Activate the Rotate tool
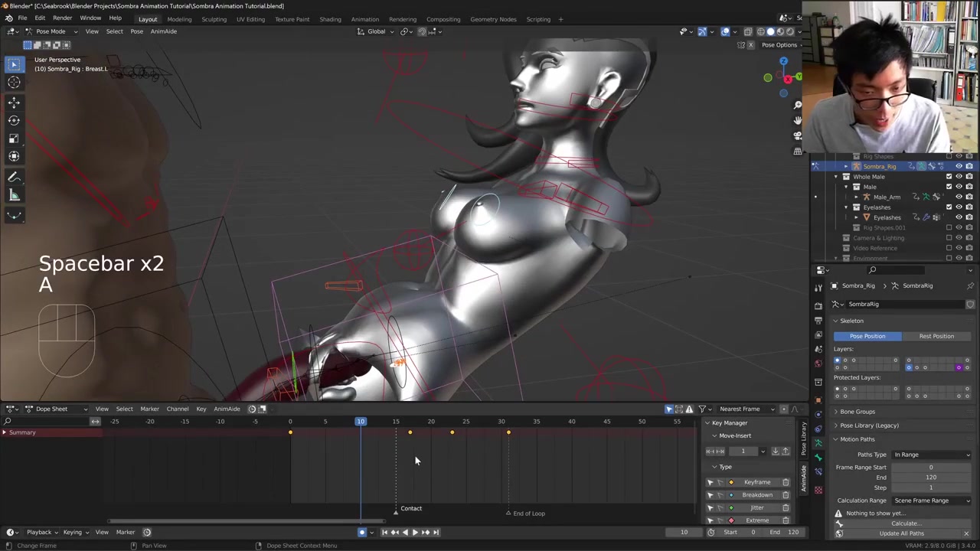980x551 pixels. click(x=14, y=120)
